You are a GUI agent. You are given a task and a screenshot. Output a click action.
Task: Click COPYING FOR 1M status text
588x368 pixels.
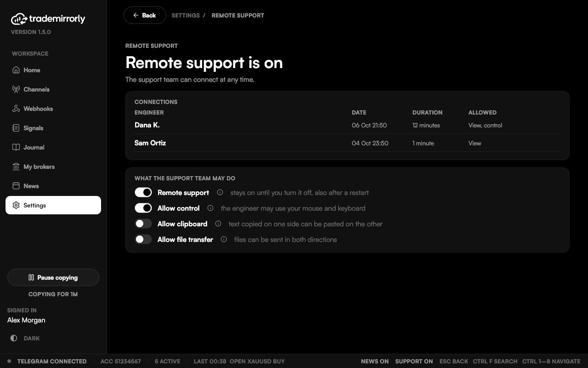(x=53, y=294)
